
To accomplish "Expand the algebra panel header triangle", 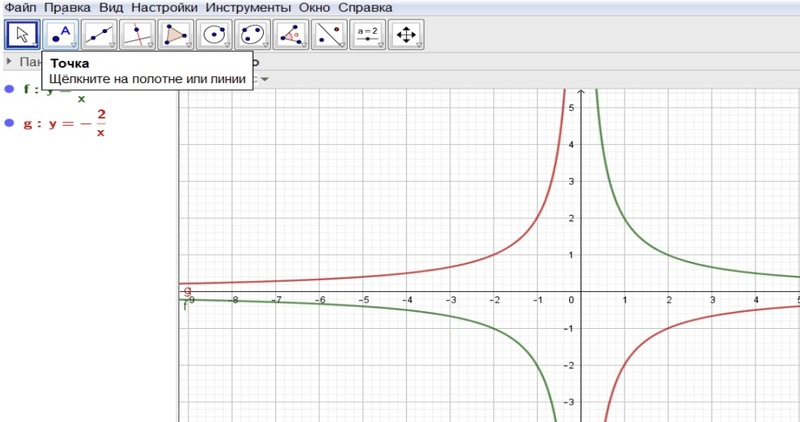I will 9,62.
